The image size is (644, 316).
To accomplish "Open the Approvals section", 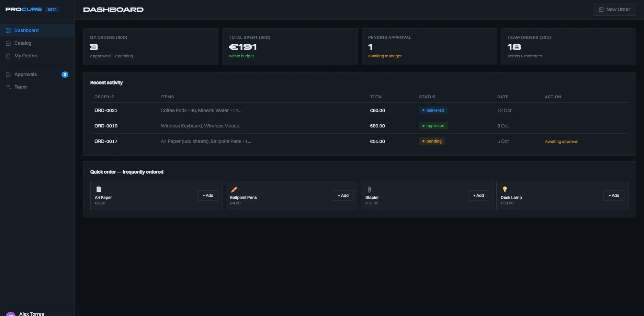I will pyautogui.click(x=37, y=75).
